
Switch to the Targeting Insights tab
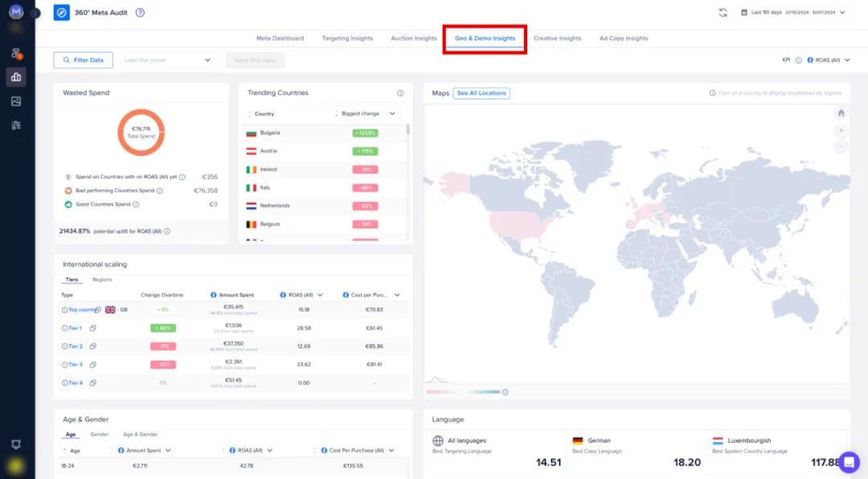pyautogui.click(x=347, y=39)
